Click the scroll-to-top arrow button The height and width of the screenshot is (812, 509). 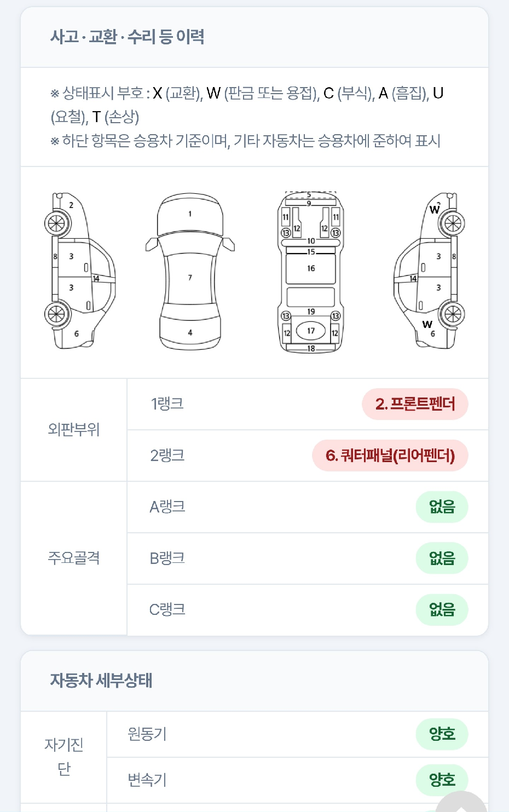click(463, 802)
